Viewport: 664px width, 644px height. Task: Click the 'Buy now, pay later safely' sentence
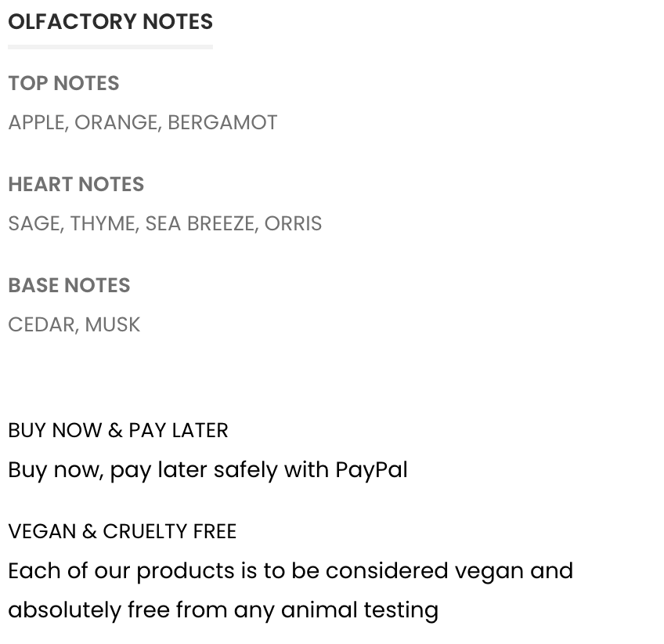tap(208, 470)
